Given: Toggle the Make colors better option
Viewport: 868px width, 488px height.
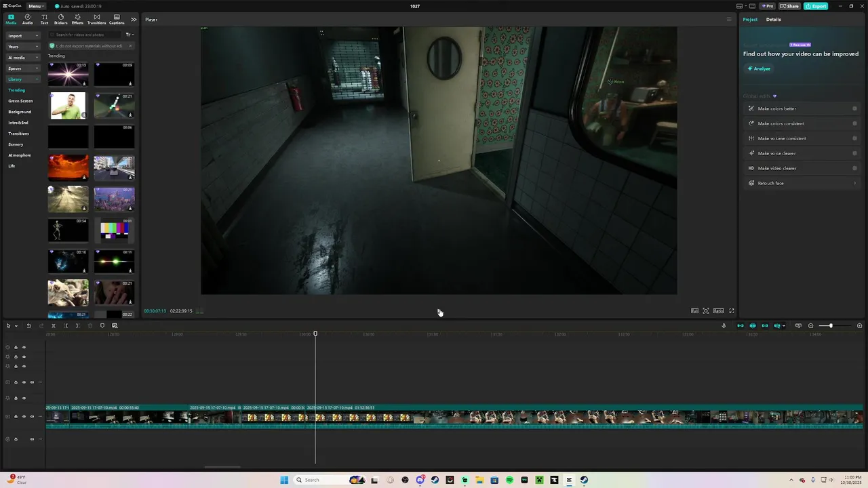Looking at the screenshot, I should [854, 108].
